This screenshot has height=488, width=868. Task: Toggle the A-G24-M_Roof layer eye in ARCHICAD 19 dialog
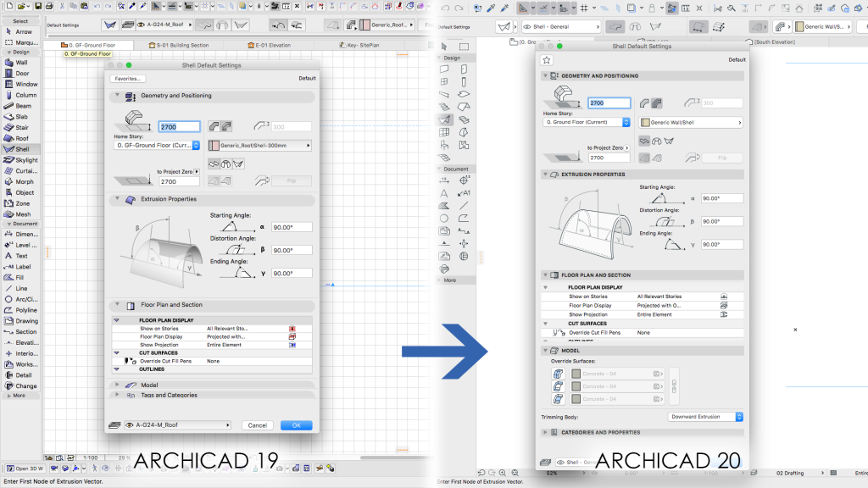pos(130,425)
